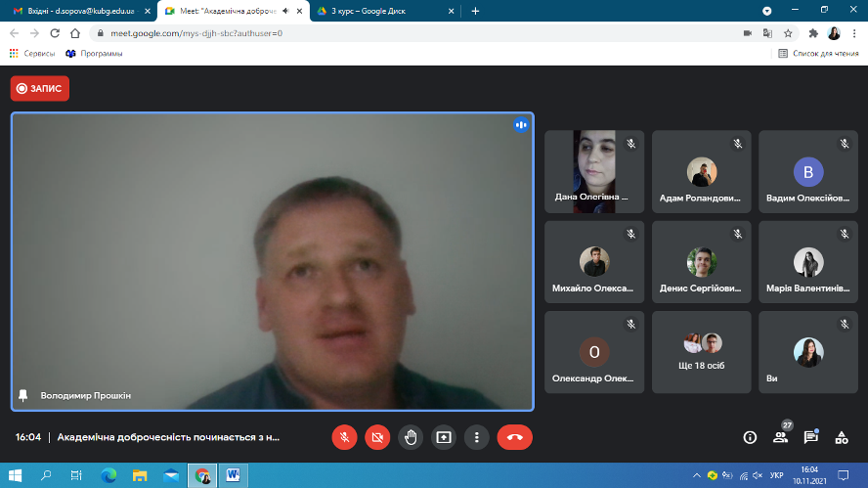868x488 pixels.
Task: Click the meeting title Академічна доброчесність
Action: click(x=168, y=437)
